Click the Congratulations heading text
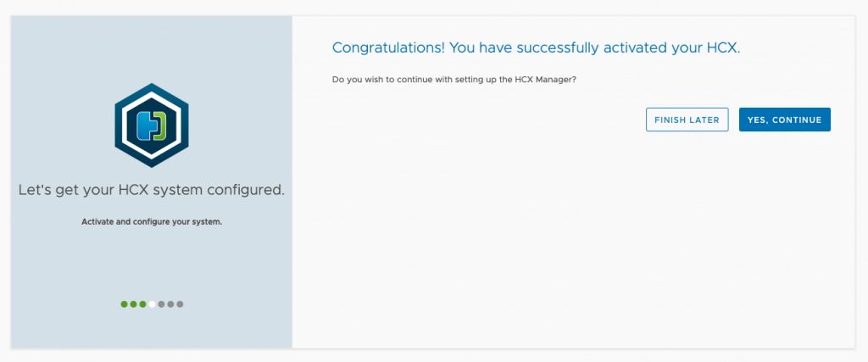 (536, 47)
